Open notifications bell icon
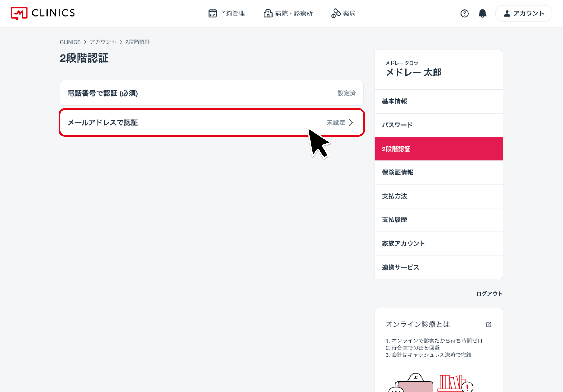 tap(482, 13)
